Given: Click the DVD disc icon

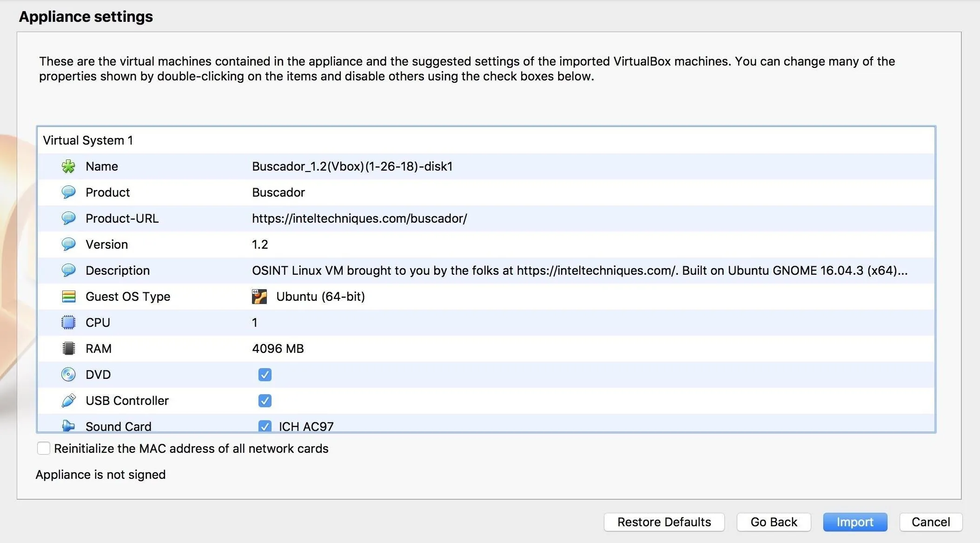Looking at the screenshot, I should [x=68, y=375].
